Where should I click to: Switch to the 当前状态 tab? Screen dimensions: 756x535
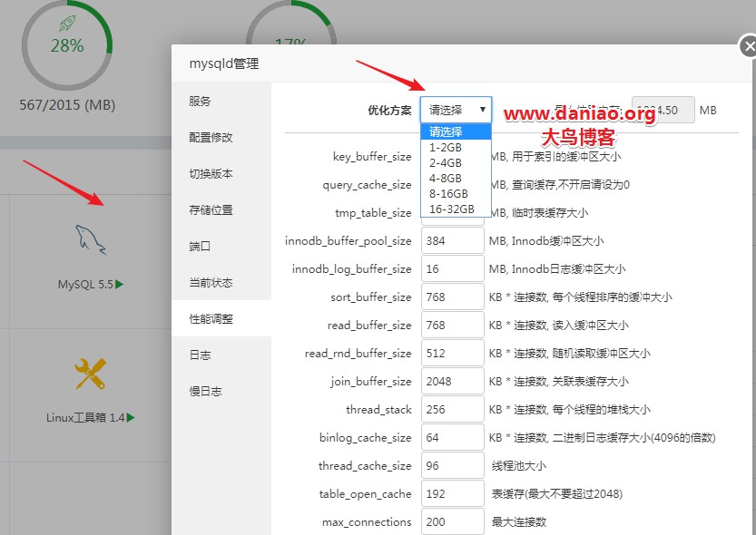221,282
